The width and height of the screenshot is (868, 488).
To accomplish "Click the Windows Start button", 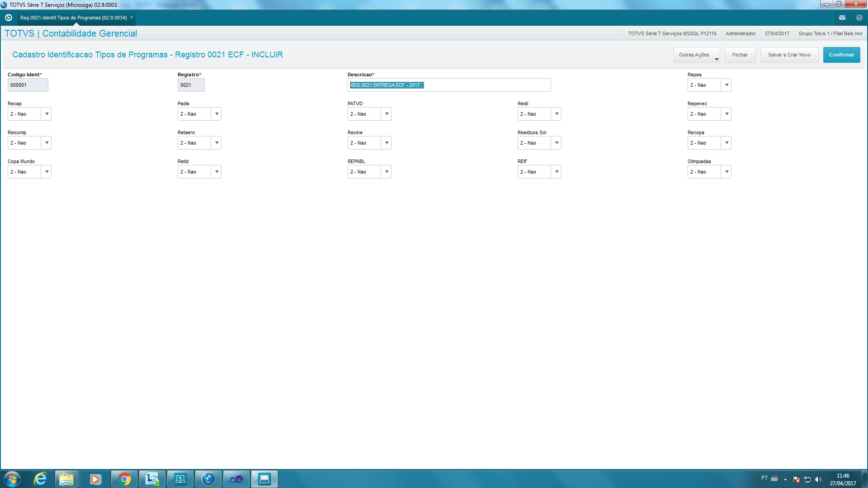I will pos(12,479).
